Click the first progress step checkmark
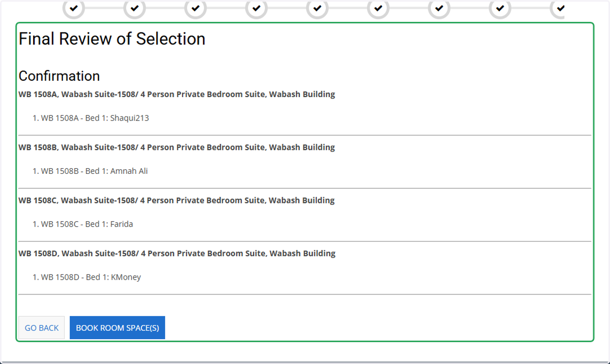This screenshot has width=610, height=364. (74, 8)
